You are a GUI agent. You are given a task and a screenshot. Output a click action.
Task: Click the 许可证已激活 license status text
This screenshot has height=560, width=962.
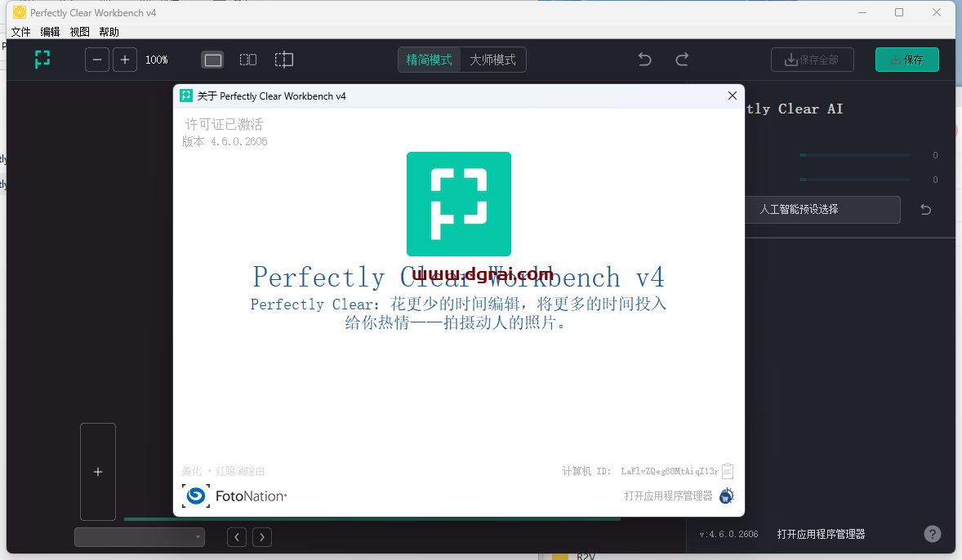pos(224,125)
